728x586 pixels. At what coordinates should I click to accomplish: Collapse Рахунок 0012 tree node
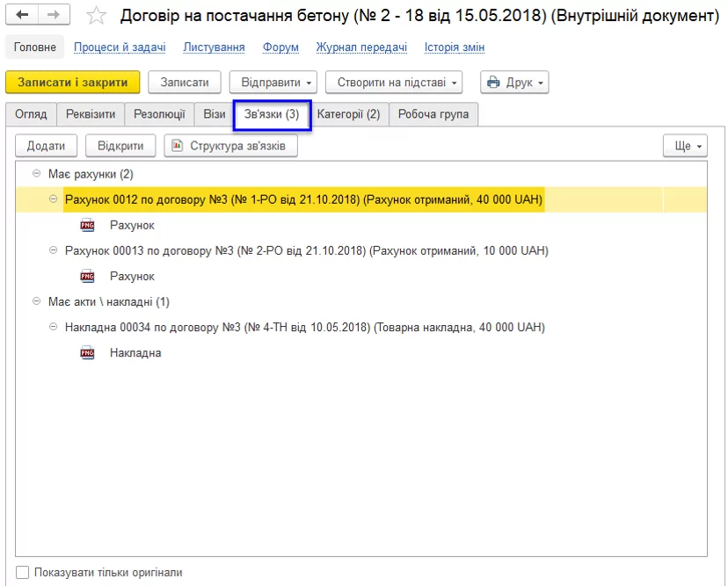(x=54, y=199)
